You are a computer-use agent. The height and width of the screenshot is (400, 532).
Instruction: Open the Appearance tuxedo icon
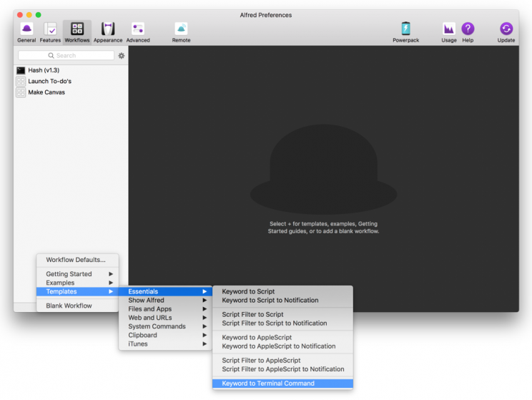108,29
